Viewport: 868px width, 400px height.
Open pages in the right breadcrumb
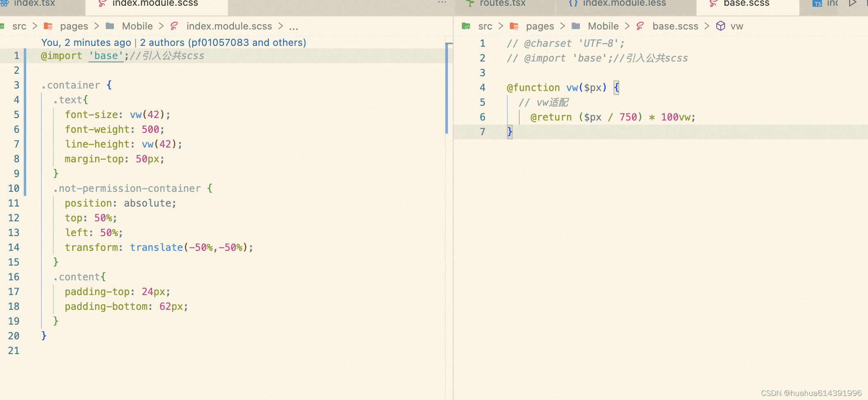[x=540, y=26]
